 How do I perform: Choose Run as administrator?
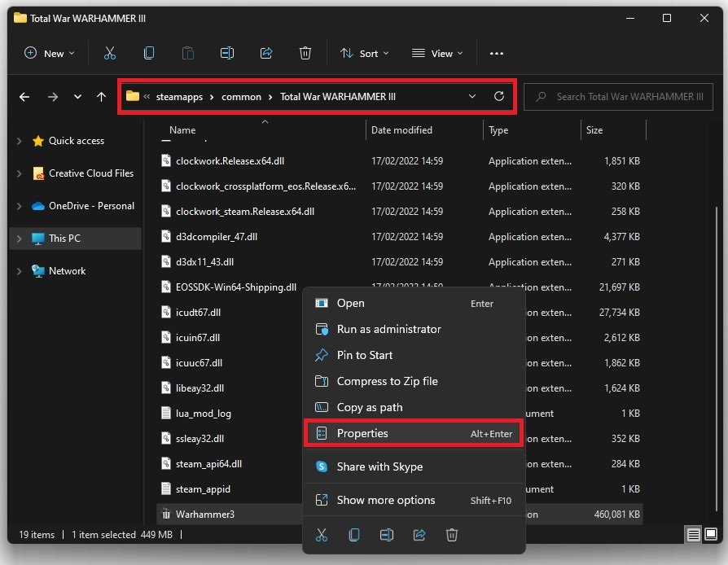pos(414,329)
